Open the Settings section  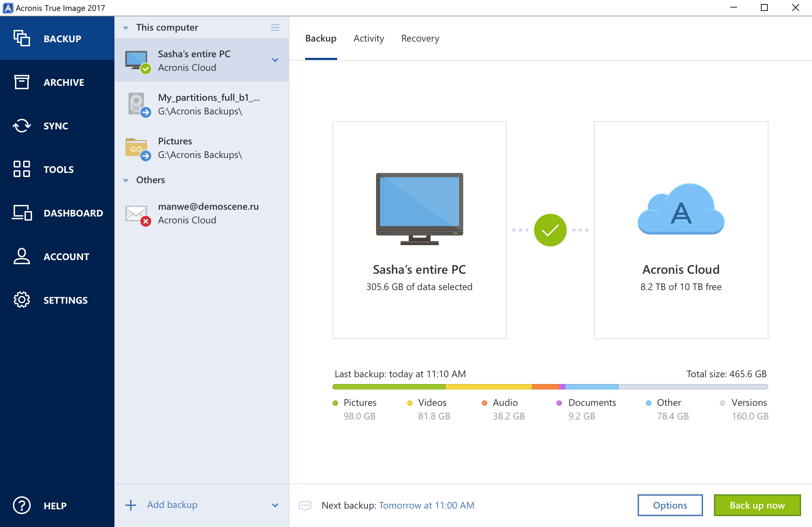57,300
